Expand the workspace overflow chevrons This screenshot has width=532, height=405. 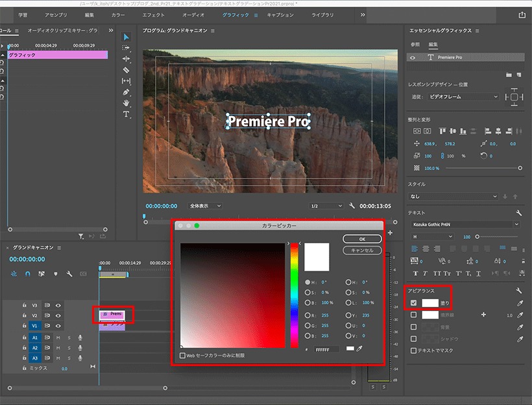click(x=363, y=15)
